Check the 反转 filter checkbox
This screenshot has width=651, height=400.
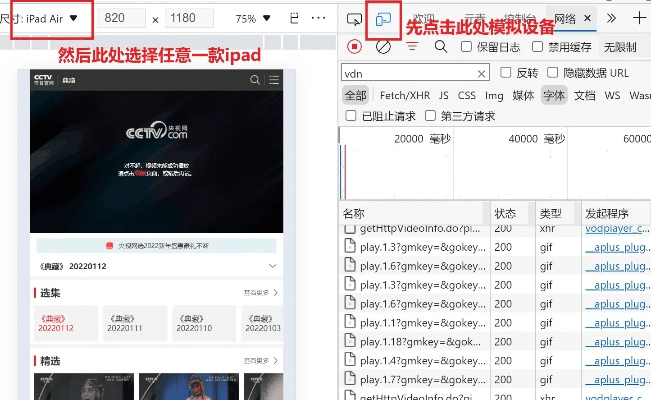505,73
